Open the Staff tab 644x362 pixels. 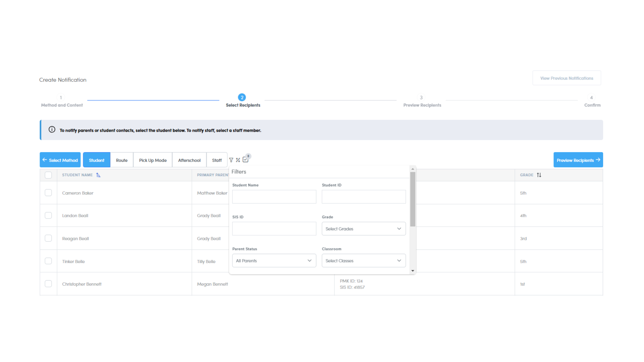[x=217, y=160]
